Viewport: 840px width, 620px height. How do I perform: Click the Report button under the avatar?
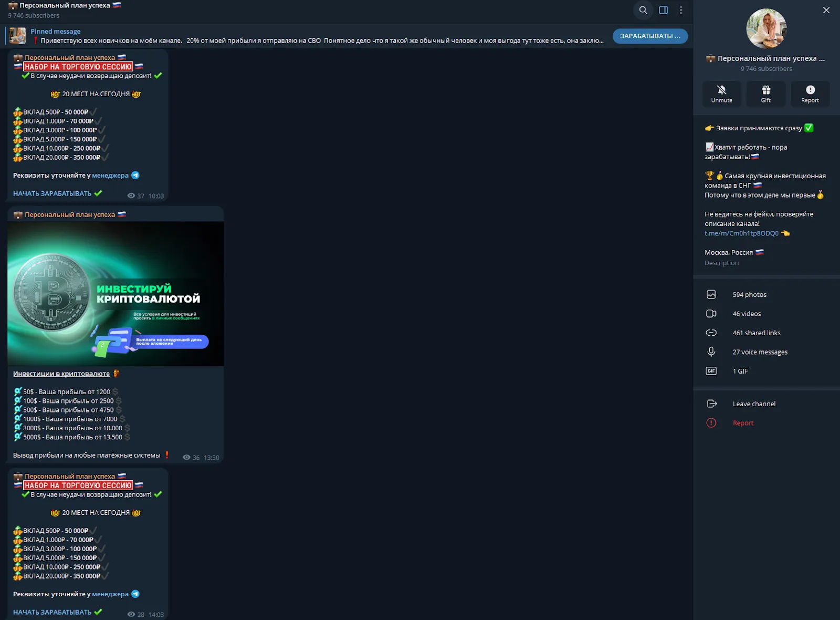[810, 94]
